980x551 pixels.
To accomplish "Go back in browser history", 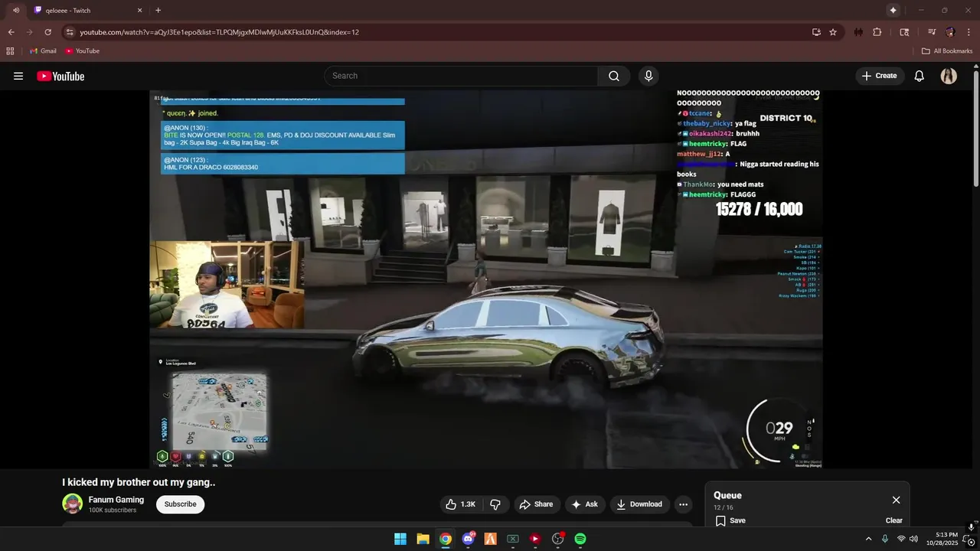I will click(x=11, y=32).
